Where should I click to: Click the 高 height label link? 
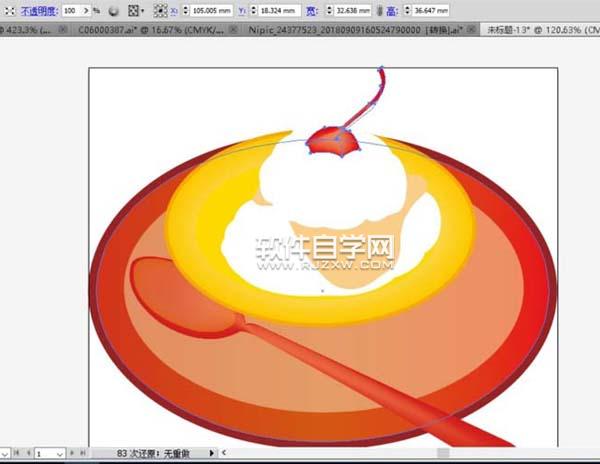pos(392,11)
